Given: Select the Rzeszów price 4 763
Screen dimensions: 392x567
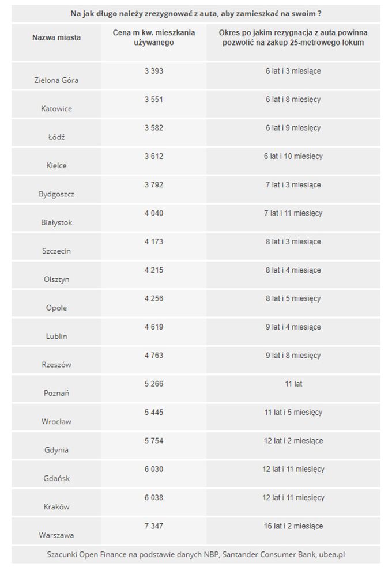Looking at the screenshot, I should pos(154,356).
